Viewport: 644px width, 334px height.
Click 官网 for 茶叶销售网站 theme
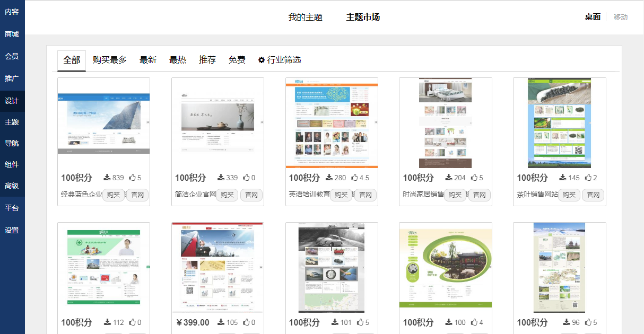(x=593, y=195)
